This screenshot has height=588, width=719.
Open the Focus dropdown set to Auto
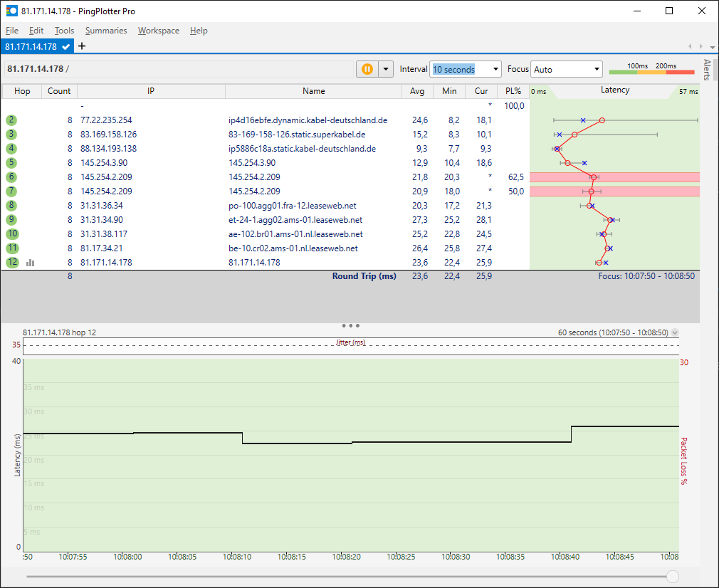pos(567,69)
